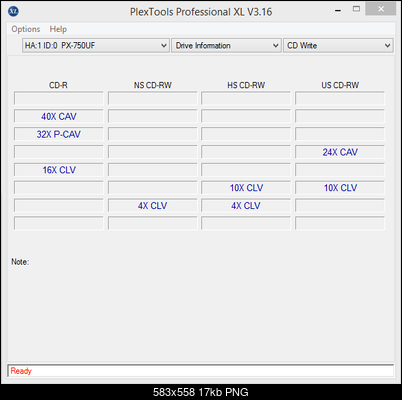Open the CD Write category dropdown
Image resolution: width=402 pixels, height=400 pixels.
pyautogui.click(x=338, y=45)
